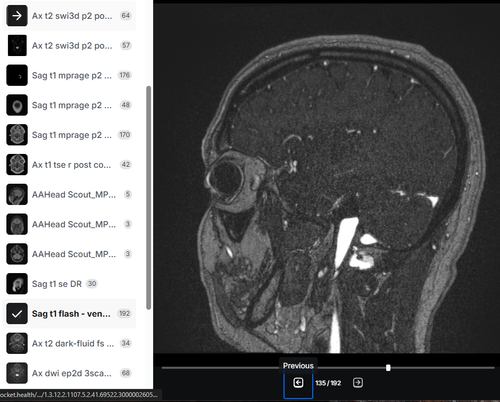Open Ax dwi ep2d series with 68 images

pyautogui.click(x=69, y=373)
